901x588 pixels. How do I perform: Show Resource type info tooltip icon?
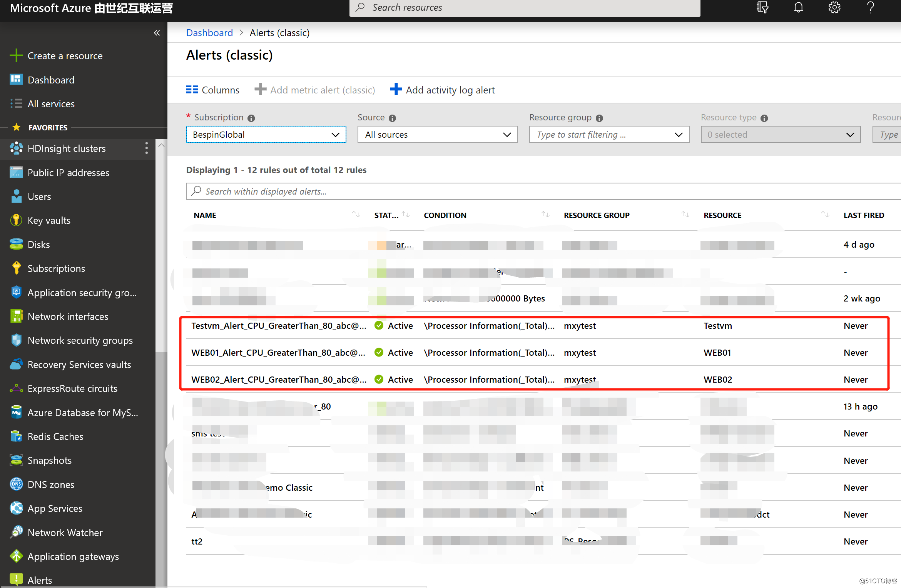[764, 118]
